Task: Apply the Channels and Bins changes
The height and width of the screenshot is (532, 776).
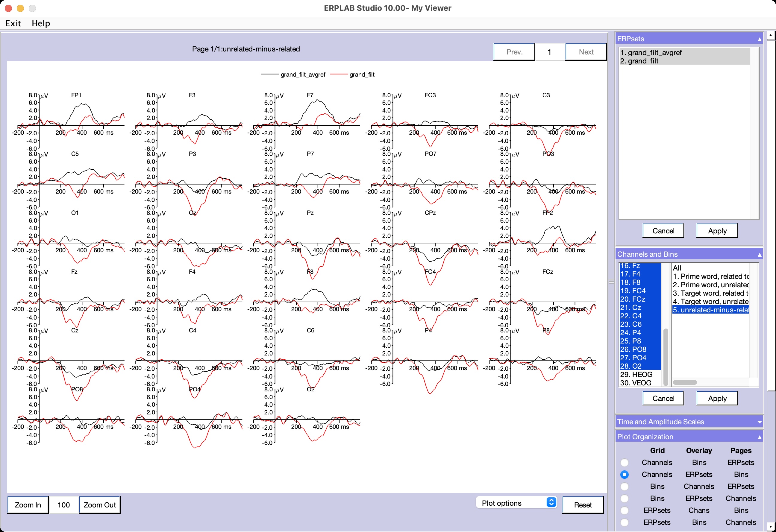Action: (717, 399)
